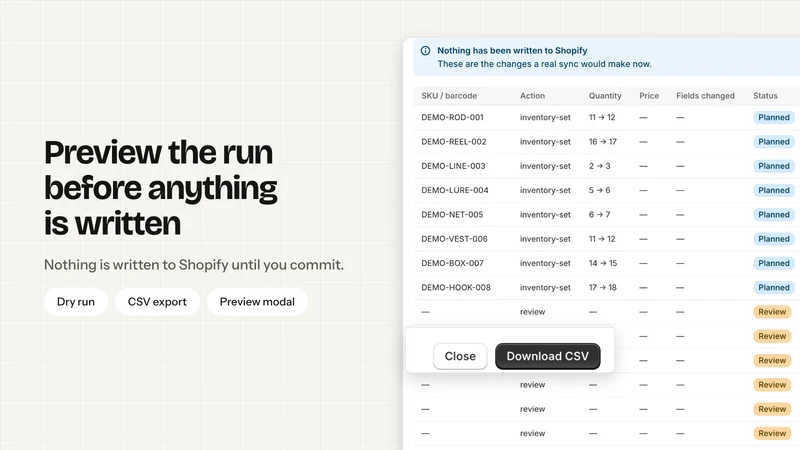Click quantity 6 → 7 in DEMO-NET-005 row
This screenshot has width=800, height=450.
click(599, 215)
